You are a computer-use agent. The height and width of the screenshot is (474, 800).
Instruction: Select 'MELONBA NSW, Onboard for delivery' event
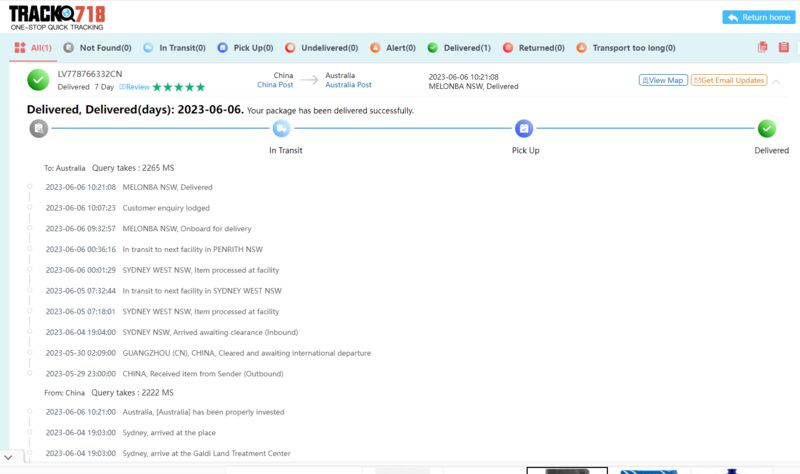pyautogui.click(x=148, y=229)
